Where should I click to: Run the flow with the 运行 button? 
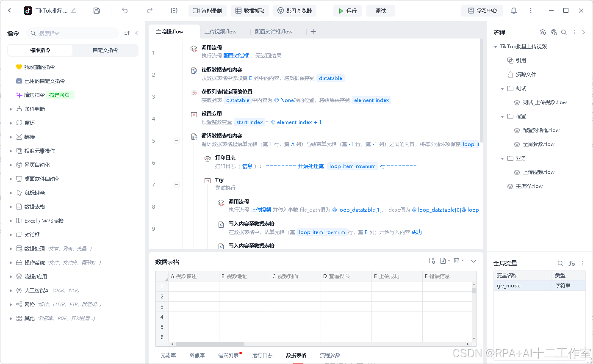point(348,11)
